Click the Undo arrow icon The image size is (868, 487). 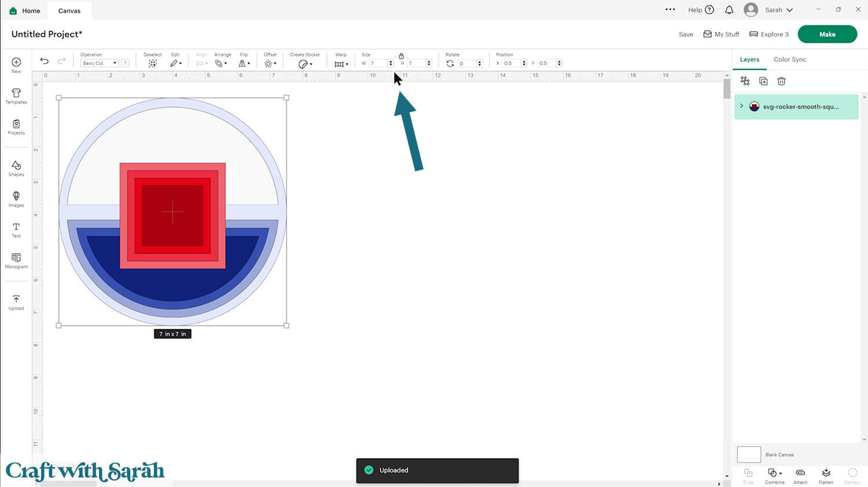pos(45,61)
